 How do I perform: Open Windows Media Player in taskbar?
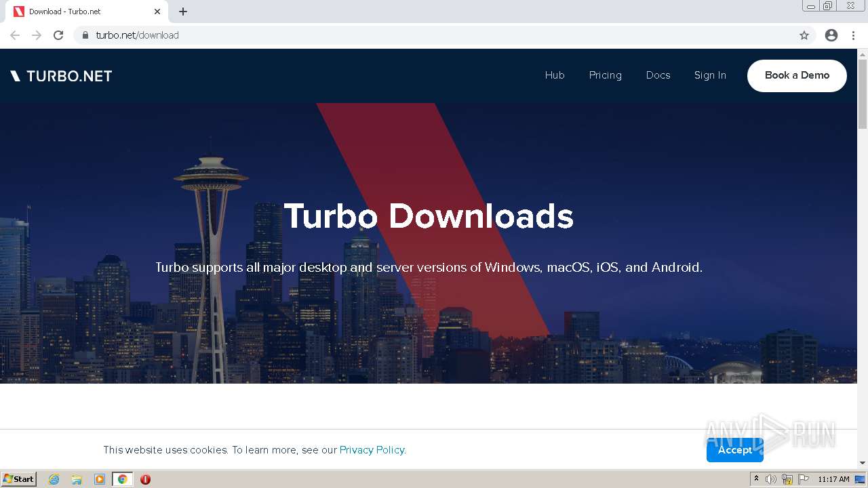coord(100,479)
